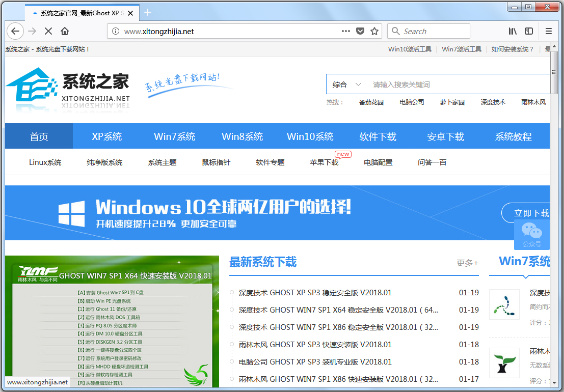Go to 鼠标指针 sub-navigation link
Image resolution: width=564 pixels, height=392 pixels.
pos(216,162)
